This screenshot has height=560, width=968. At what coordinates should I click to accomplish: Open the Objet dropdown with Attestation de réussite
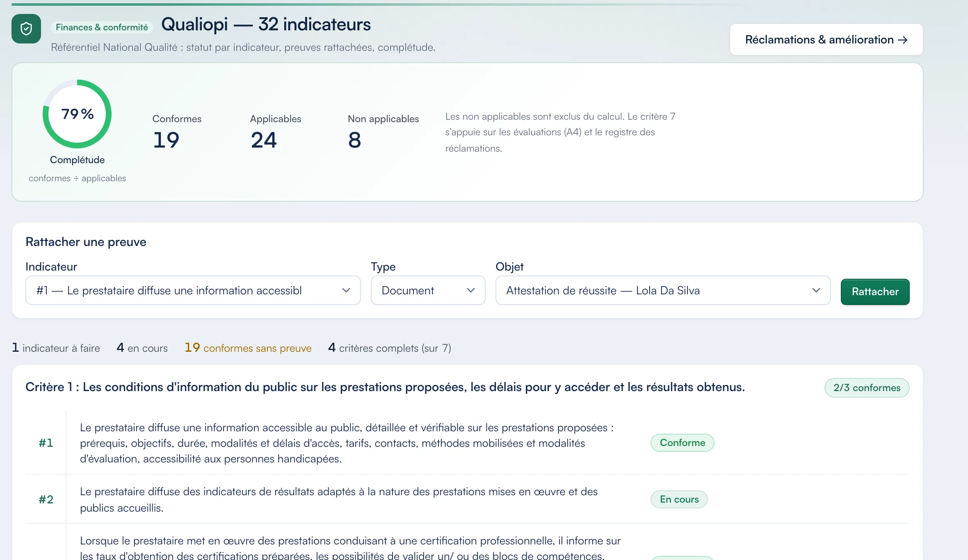pos(663,290)
